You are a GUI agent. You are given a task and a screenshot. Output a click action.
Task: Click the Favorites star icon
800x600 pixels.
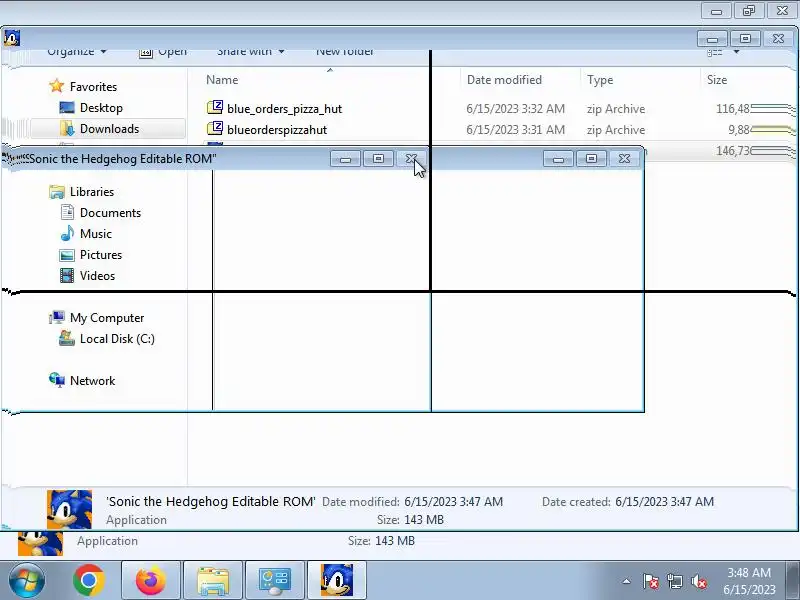pos(57,86)
